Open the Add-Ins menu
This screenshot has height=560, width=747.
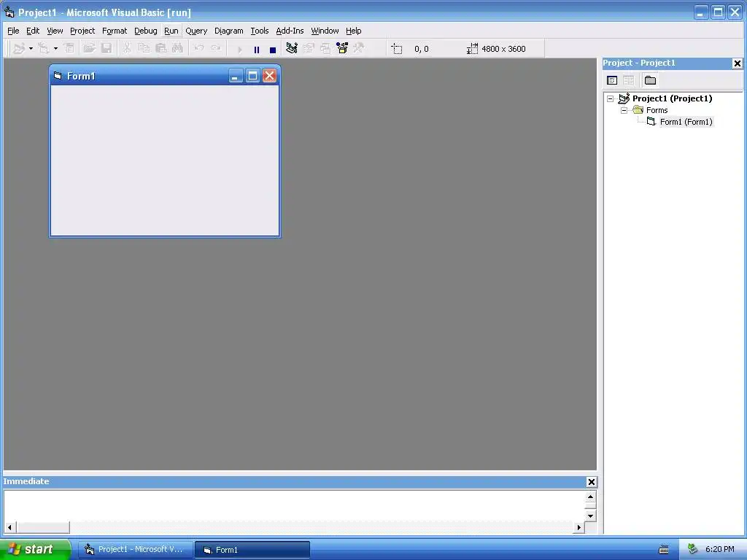(x=290, y=31)
